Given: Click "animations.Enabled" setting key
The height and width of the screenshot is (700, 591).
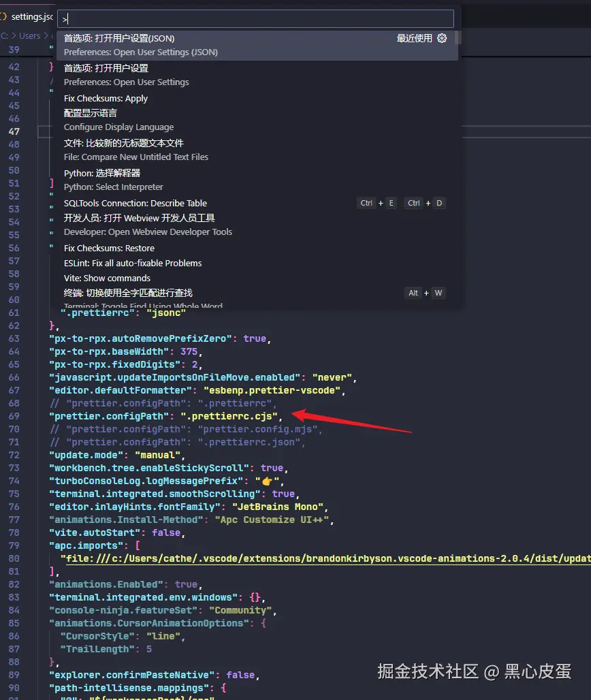Looking at the screenshot, I should (x=106, y=584).
